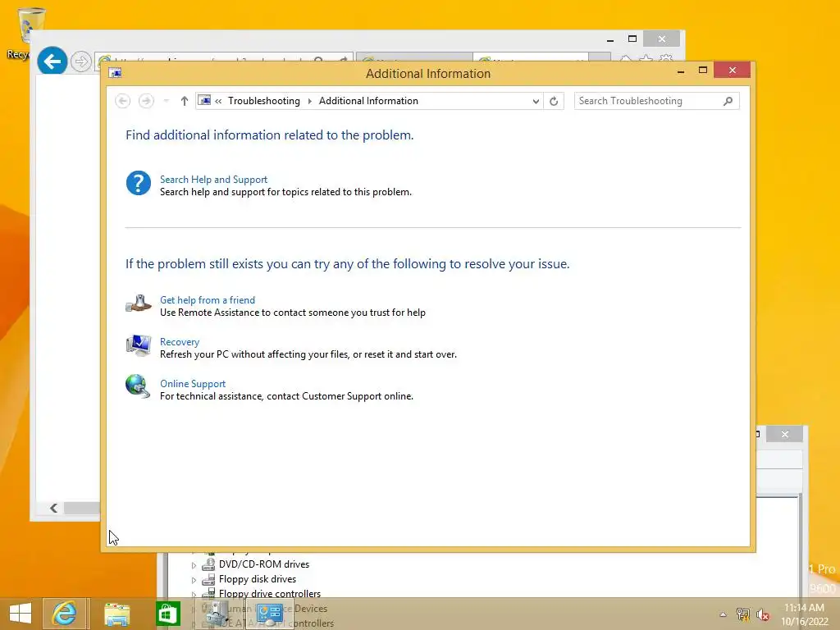Screen dimensions: 840x630
Task: Open File Explorer from the taskbar
Action: pyautogui.click(x=116, y=614)
